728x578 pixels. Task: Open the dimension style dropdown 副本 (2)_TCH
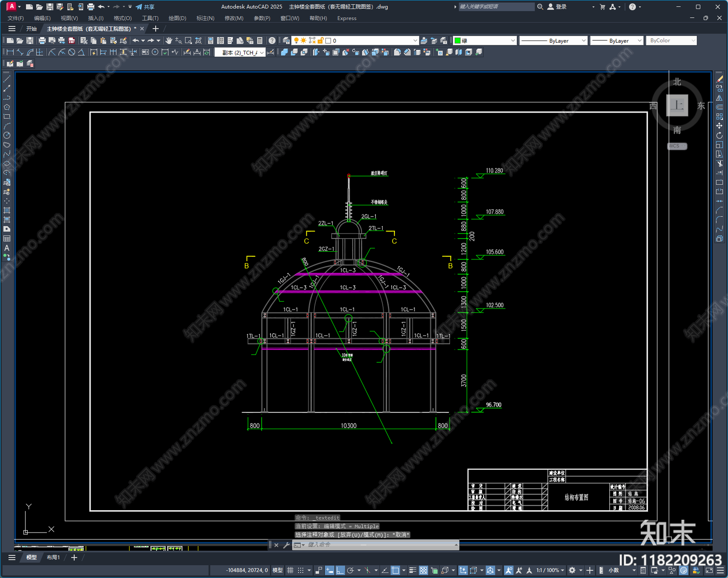pos(240,52)
